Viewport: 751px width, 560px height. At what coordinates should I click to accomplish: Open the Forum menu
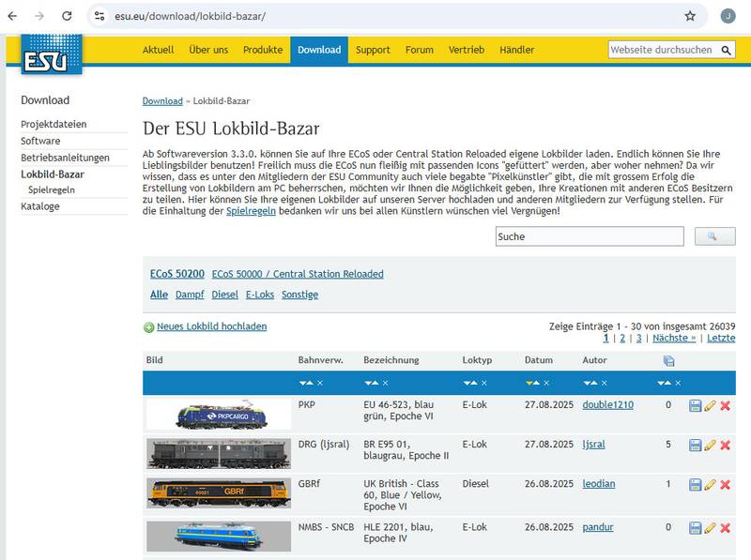coord(420,50)
